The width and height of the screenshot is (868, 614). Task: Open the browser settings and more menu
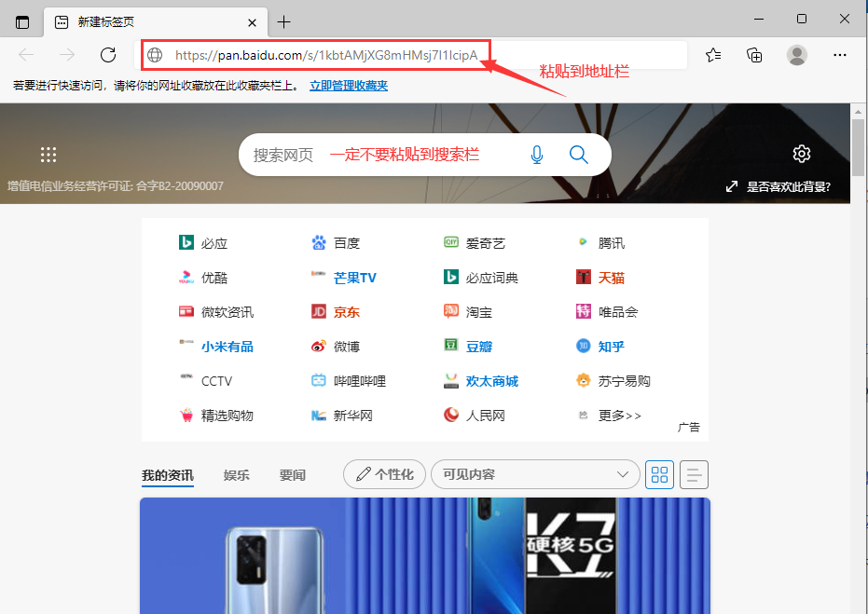coord(840,55)
